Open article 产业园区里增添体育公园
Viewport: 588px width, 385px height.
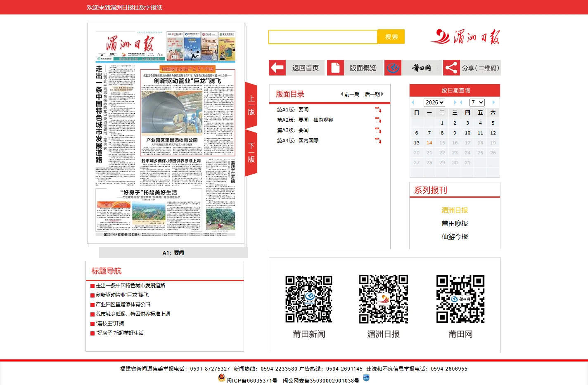(x=123, y=305)
